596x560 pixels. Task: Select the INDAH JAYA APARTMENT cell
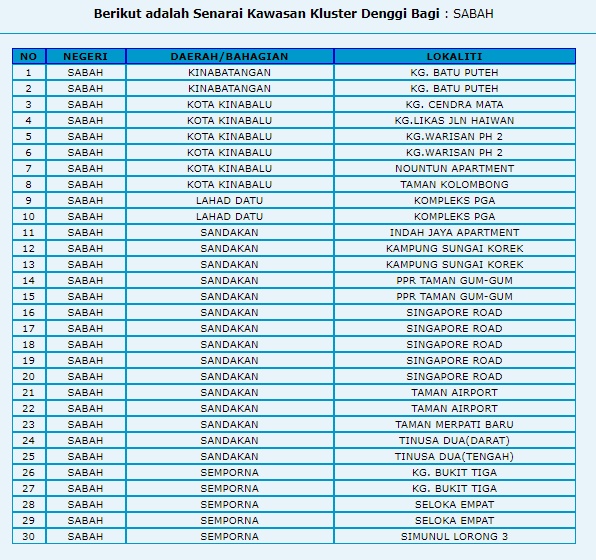point(455,232)
